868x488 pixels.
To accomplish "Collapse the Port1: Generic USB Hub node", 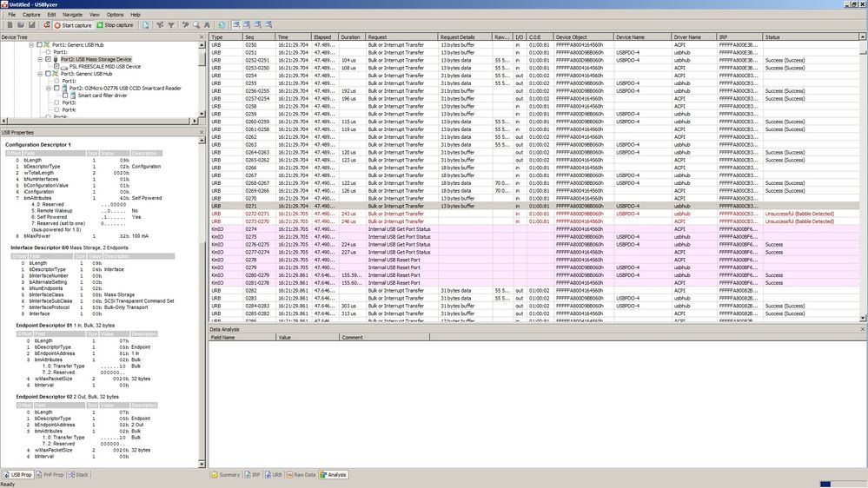I will [31, 45].
